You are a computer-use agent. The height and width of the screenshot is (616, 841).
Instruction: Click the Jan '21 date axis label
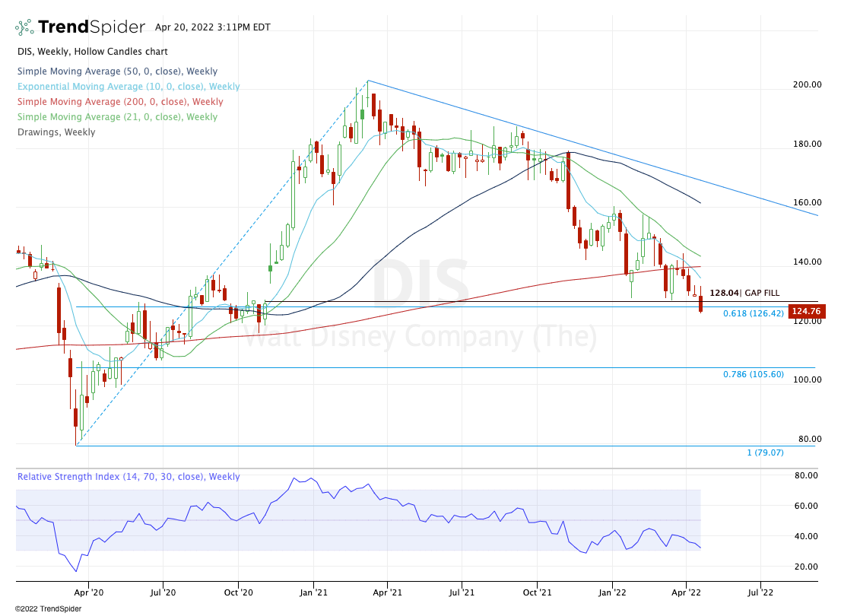point(313,592)
